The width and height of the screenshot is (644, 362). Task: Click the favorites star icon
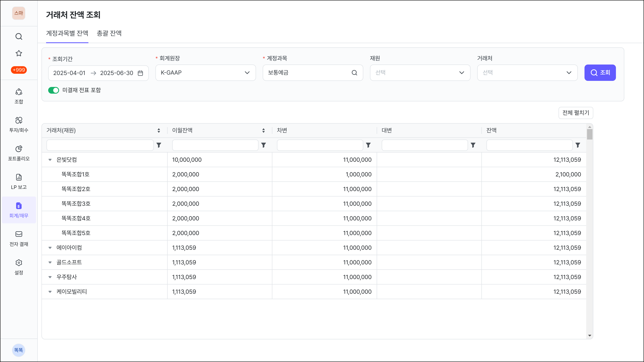coord(19,53)
